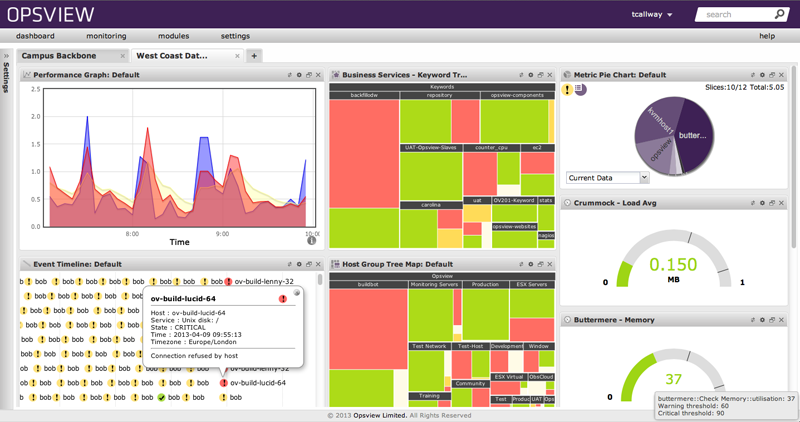Select the ESX Servers host group header
Viewport: 800px width, 422px height.
click(x=532, y=285)
